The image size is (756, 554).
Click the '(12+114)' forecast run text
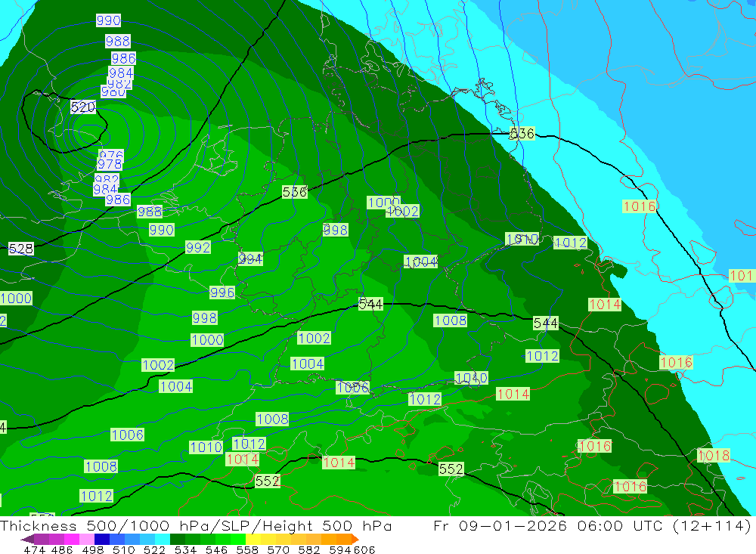tap(711, 525)
